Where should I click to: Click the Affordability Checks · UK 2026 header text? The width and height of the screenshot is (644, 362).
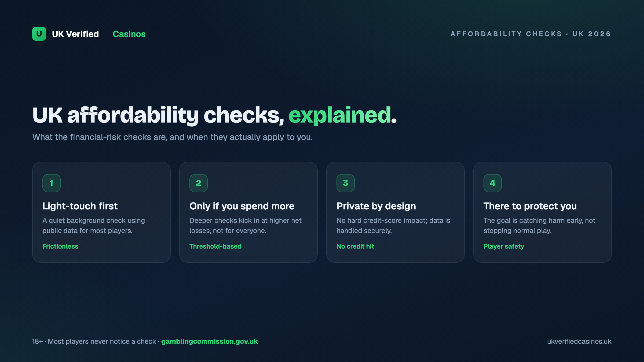[x=531, y=34]
